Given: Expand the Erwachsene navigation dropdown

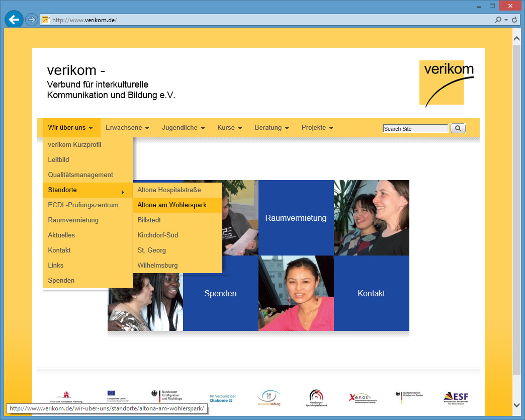Looking at the screenshot, I should [127, 128].
